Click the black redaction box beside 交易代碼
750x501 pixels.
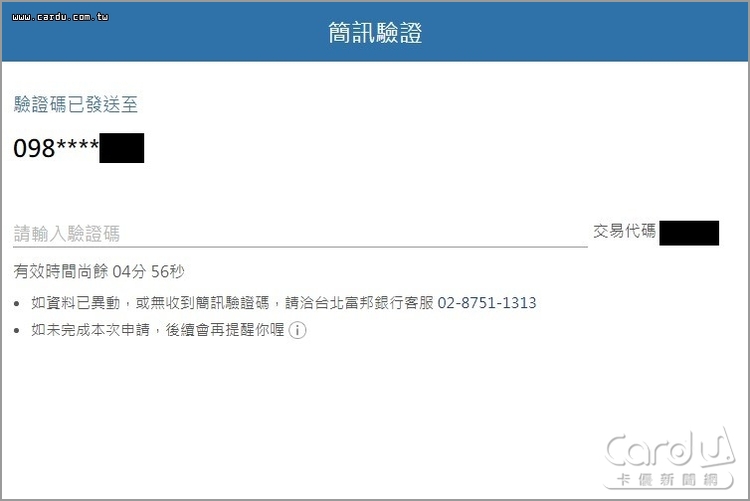pos(689,233)
